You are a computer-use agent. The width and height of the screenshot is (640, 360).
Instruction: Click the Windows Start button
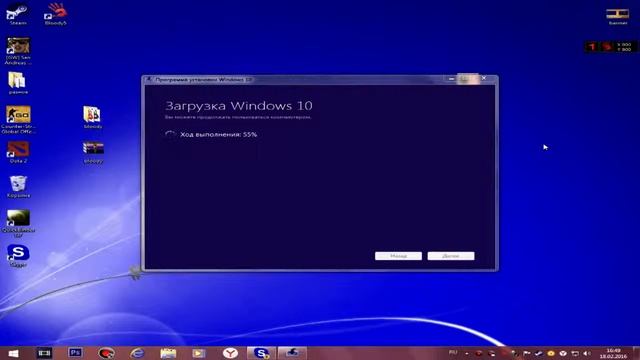(13, 353)
